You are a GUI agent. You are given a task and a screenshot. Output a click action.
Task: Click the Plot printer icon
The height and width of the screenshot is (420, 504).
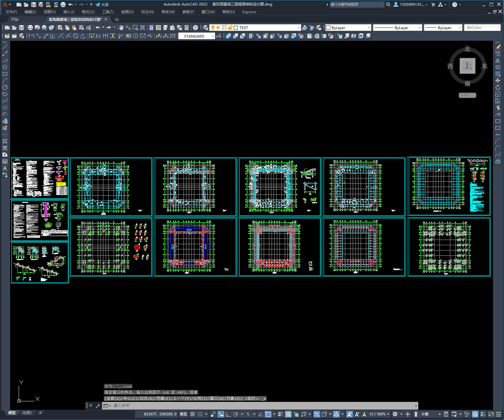coord(30,28)
